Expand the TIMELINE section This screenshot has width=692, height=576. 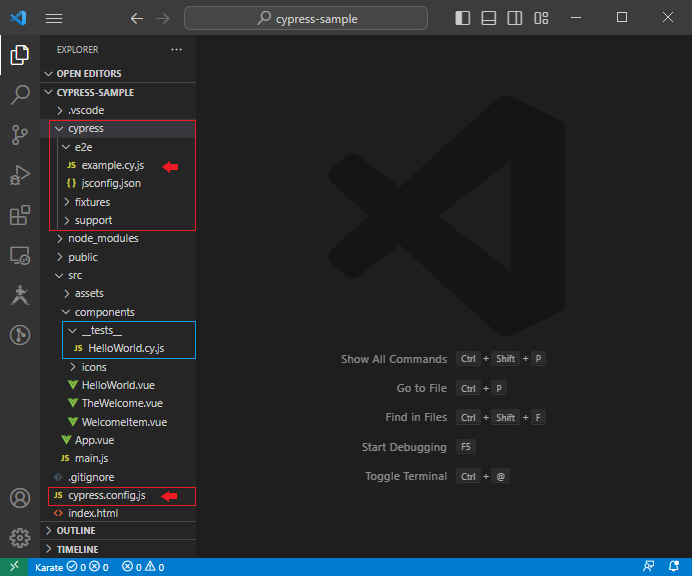coord(118,549)
